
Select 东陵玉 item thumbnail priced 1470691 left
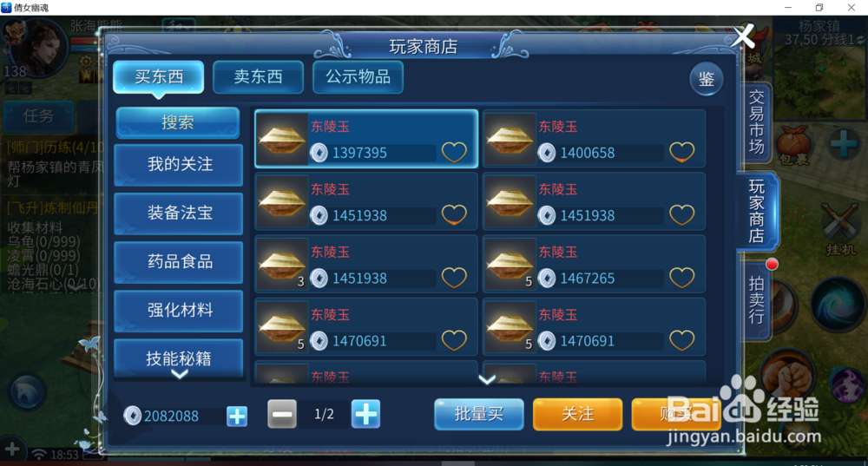pos(282,326)
